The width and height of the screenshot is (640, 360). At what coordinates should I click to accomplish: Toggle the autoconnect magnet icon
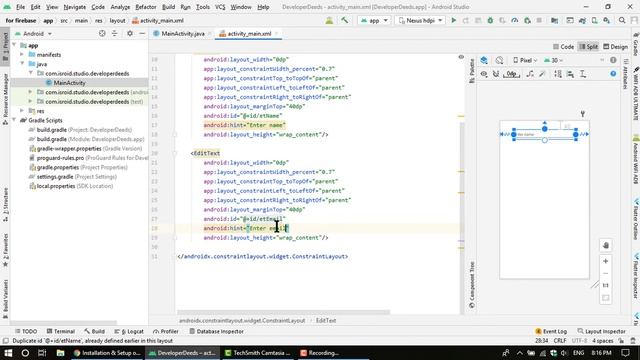pos(496,74)
